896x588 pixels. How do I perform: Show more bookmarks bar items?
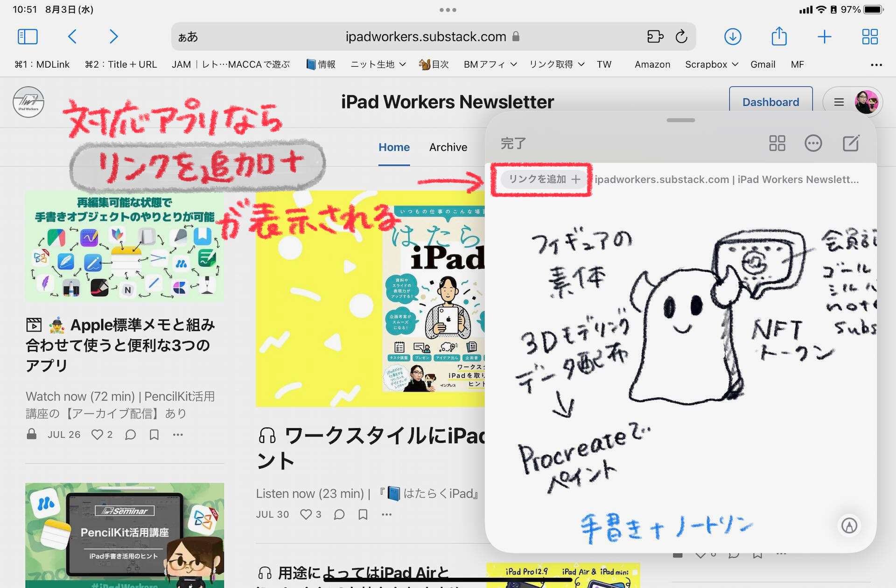[876, 65]
